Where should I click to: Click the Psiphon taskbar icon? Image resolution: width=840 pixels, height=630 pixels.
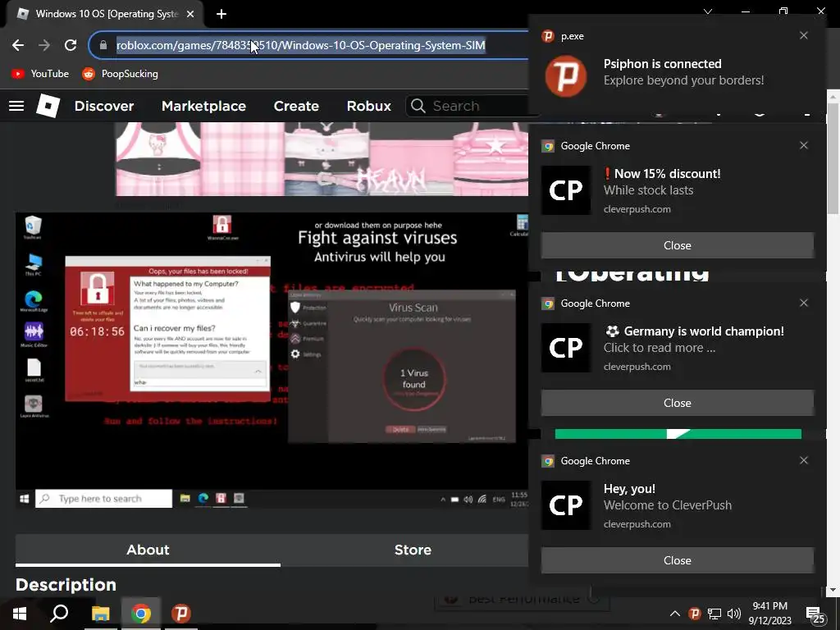click(181, 614)
